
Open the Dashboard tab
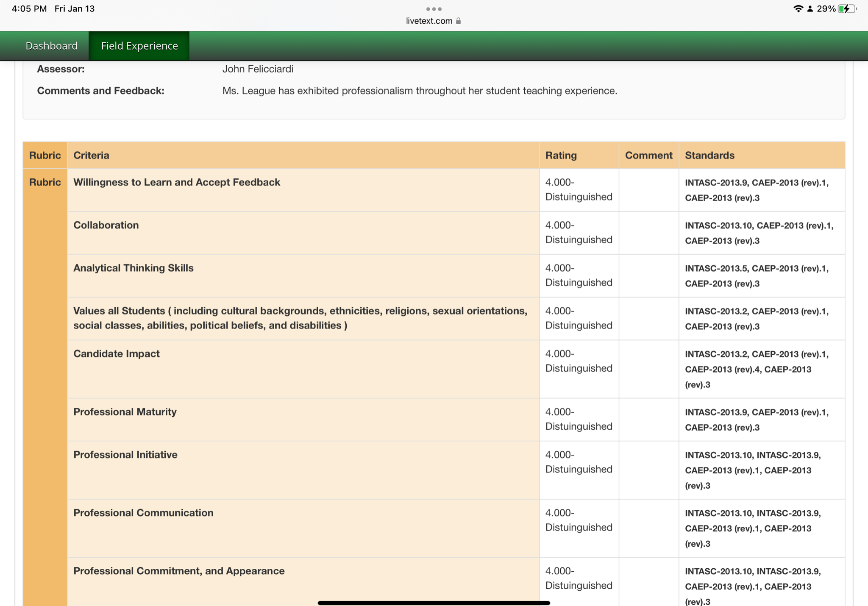[x=51, y=46]
